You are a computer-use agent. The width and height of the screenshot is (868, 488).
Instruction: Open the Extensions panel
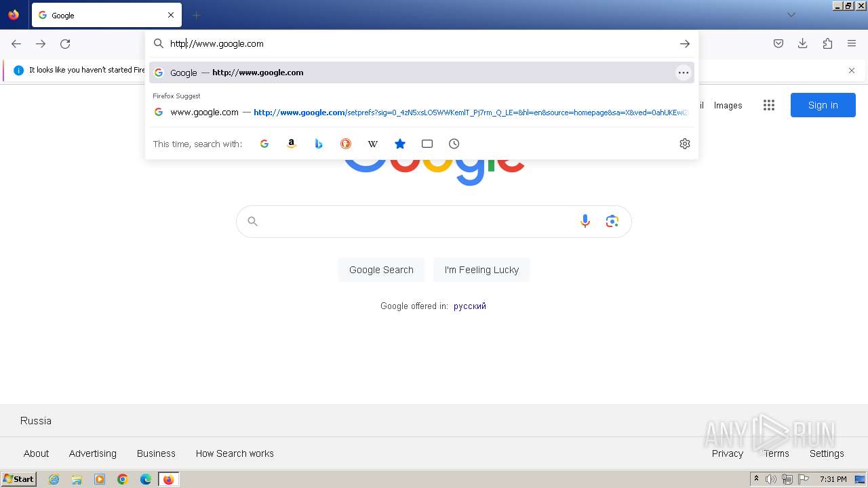[x=827, y=43]
